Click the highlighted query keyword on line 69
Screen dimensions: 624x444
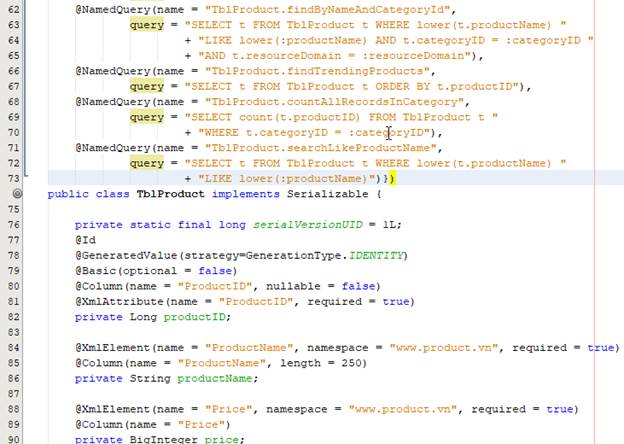pos(146,117)
